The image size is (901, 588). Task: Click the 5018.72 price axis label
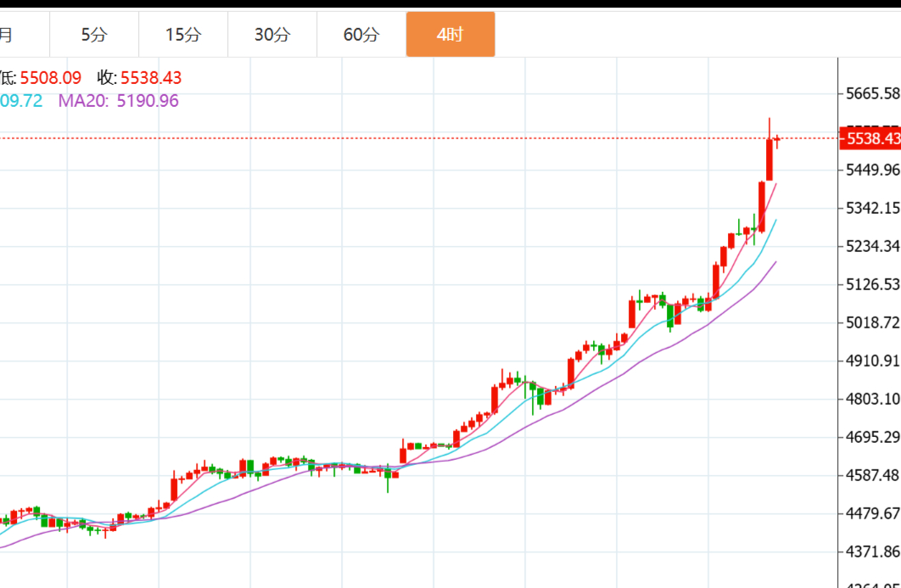tap(873, 322)
